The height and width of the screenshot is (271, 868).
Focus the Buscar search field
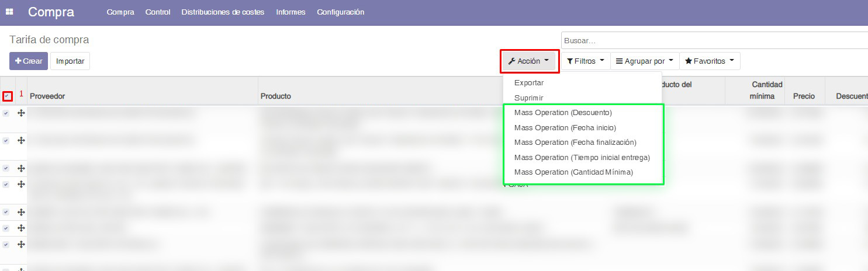click(713, 41)
